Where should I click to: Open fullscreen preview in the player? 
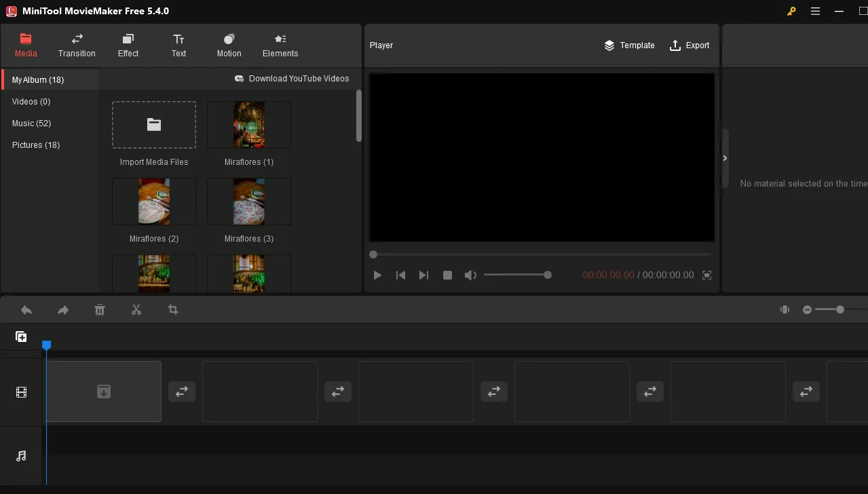(x=706, y=275)
